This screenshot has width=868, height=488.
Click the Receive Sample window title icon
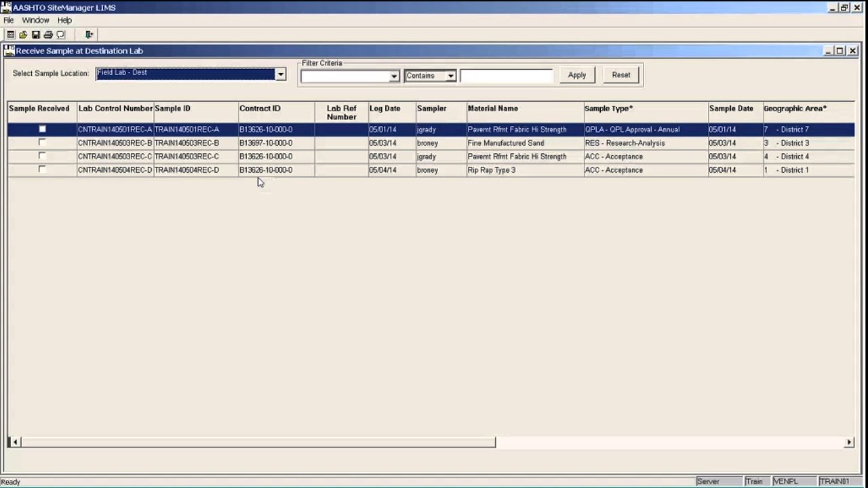click(x=9, y=51)
